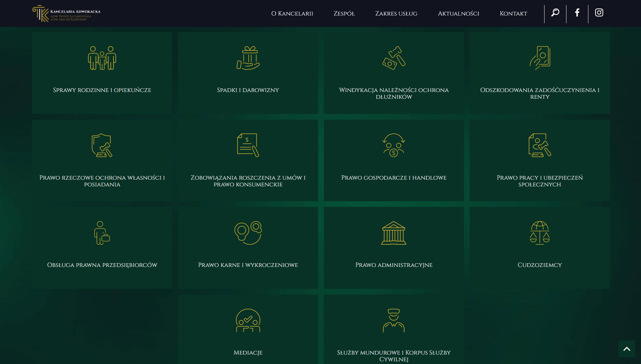Click the courthouse icon for Prawo administracyjne
This screenshot has width=641, height=364.
(394, 233)
